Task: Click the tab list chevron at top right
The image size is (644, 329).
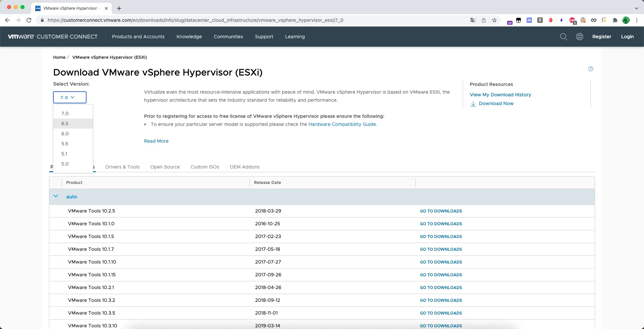Action: 636,8
